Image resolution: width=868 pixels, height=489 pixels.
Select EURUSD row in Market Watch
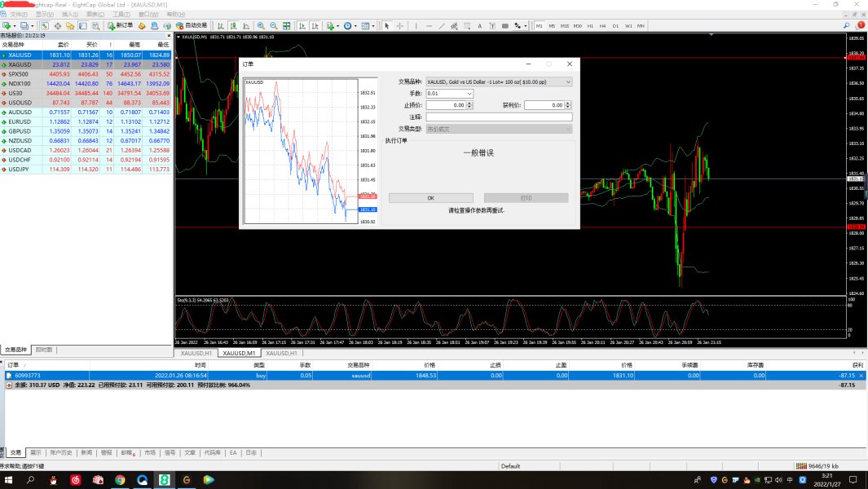pos(86,121)
